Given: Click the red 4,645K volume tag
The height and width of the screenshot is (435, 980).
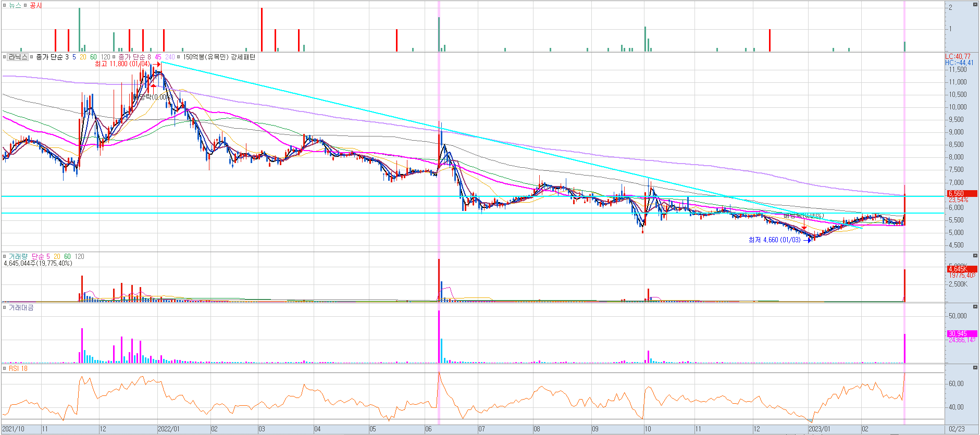Looking at the screenshot, I should 962,269.
